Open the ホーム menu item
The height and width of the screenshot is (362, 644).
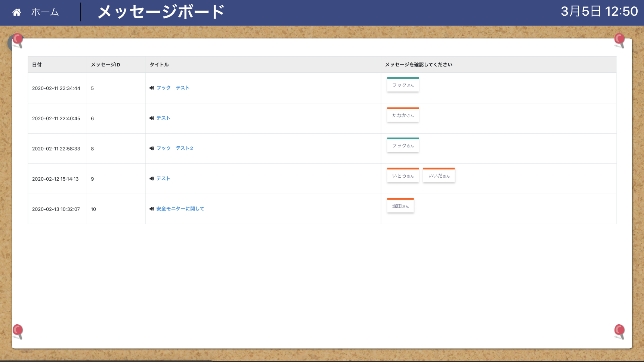(45, 12)
